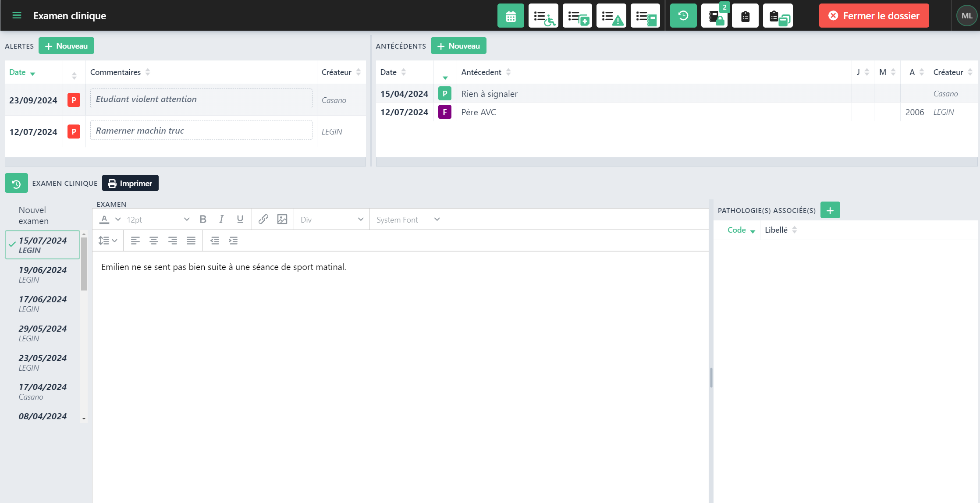Click the list with wheelchair icon

pos(543,16)
